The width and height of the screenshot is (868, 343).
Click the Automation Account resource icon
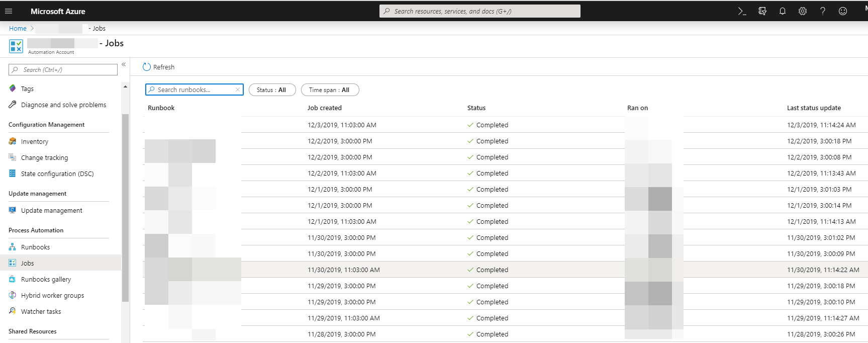[x=16, y=46]
